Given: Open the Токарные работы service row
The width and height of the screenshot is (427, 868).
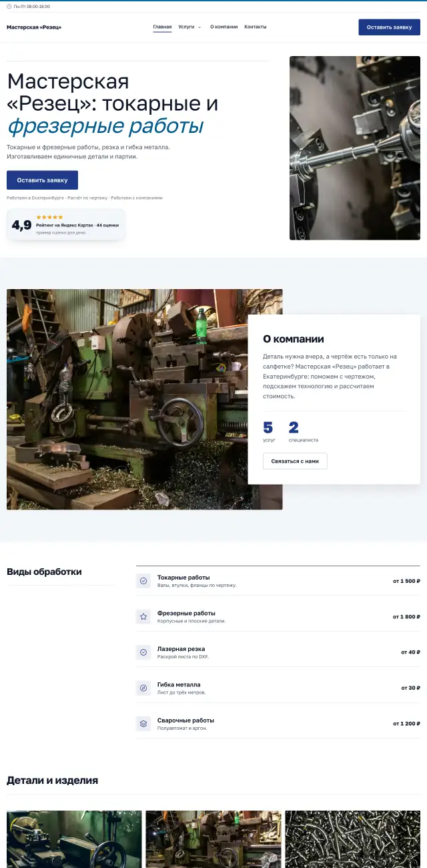Looking at the screenshot, I should pyautogui.click(x=278, y=581).
